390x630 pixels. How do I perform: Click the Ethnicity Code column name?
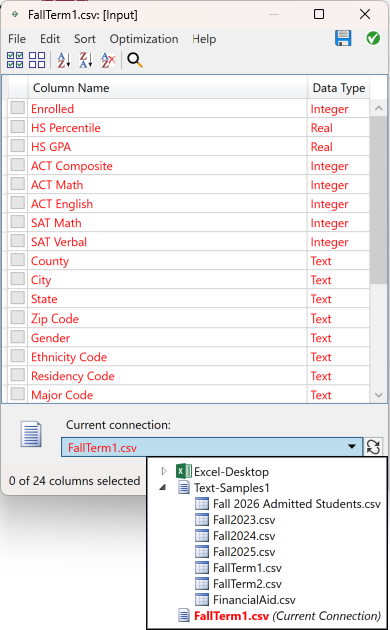69,357
